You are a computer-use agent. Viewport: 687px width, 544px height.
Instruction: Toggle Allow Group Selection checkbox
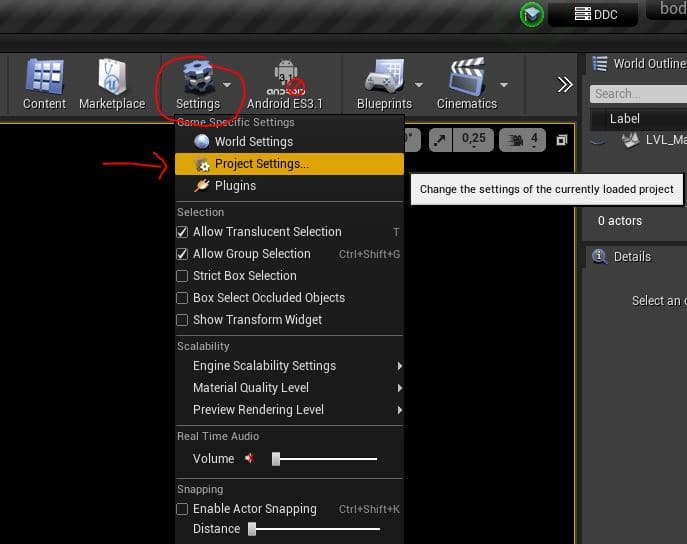point(182,254)
